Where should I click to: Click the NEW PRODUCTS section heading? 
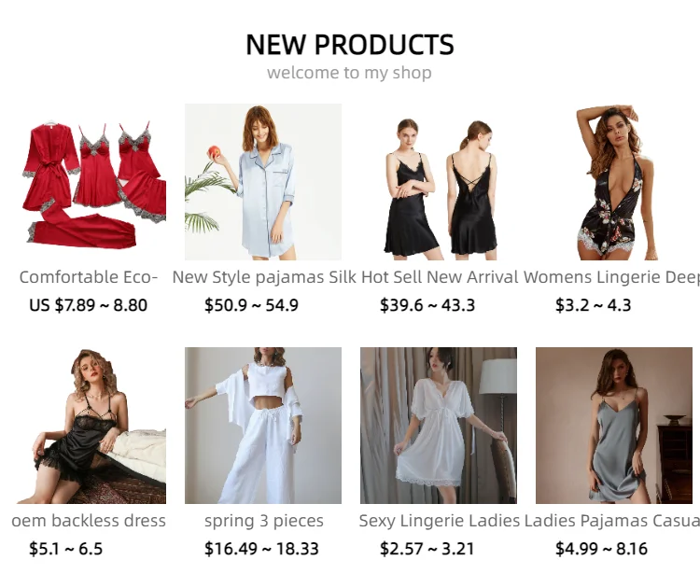(350, 45)
